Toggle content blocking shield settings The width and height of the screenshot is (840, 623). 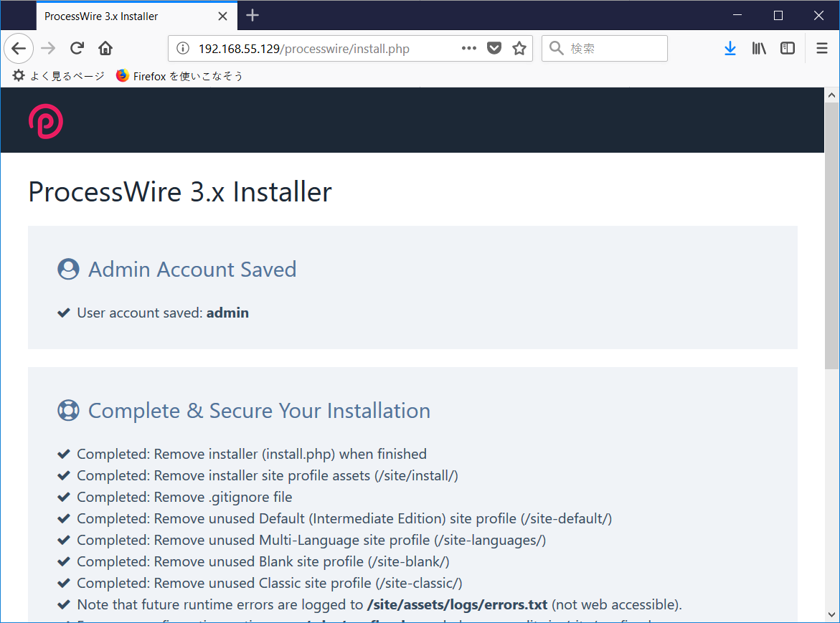coord(494,48)
